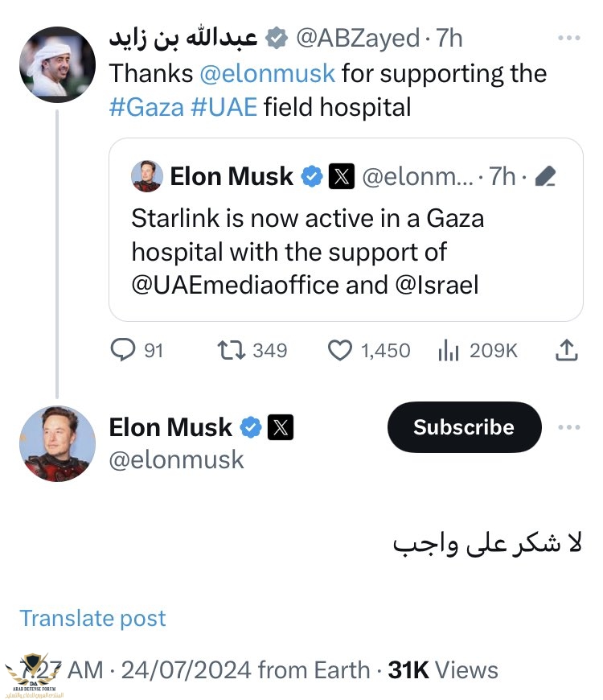Subscribe to Elon Musk
The width and height of the screenshot is (603, 700).
(464, 426)
